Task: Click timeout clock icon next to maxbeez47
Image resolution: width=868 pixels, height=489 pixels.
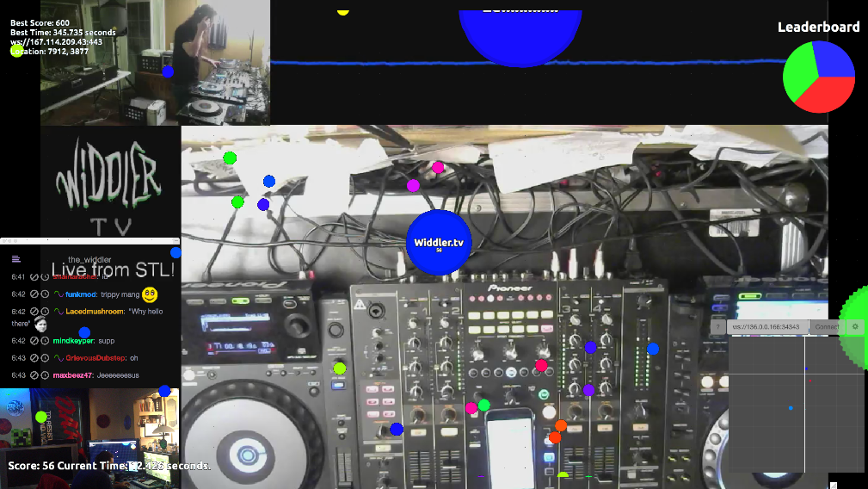Action: pos(45,374)
